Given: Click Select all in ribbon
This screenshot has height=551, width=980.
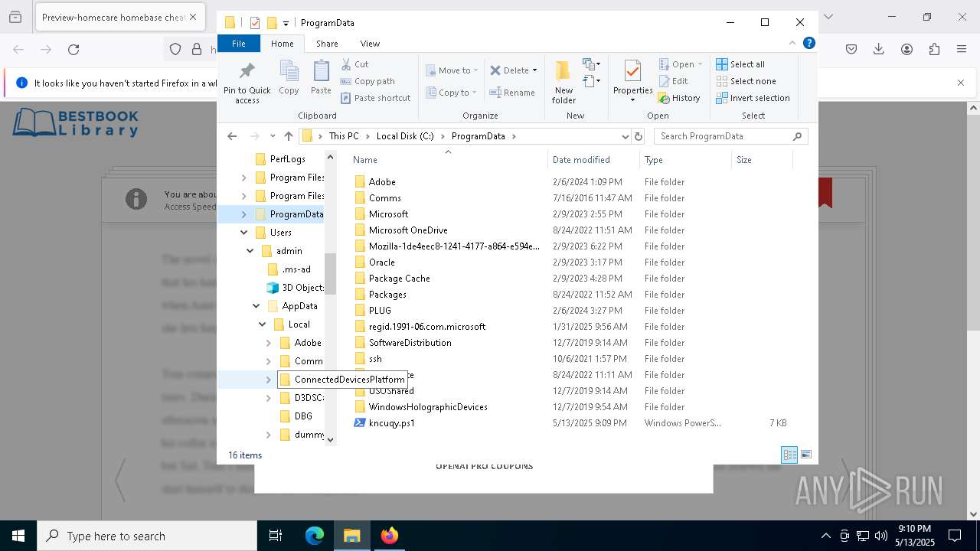Looking at the screenshot, I should click(740, 64).
